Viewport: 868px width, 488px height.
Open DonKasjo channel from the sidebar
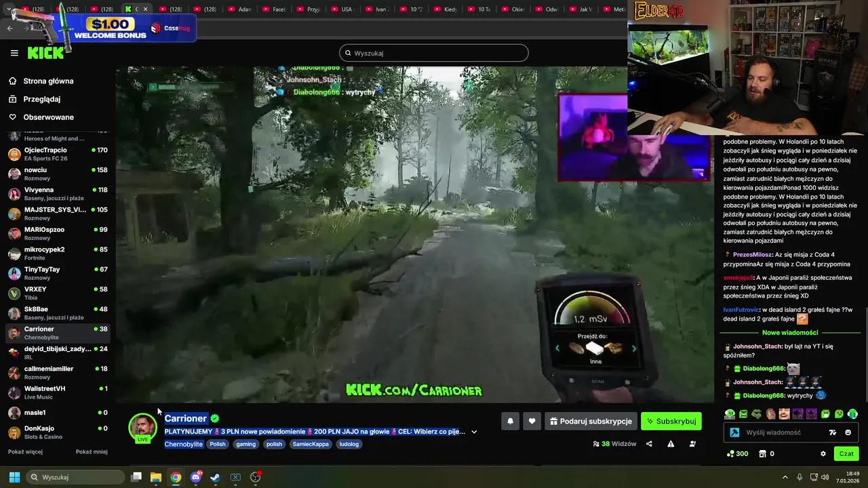tap(58, 432)
